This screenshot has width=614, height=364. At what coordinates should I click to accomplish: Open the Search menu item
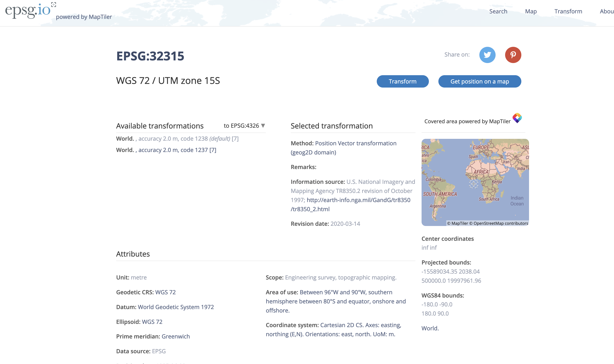(x=498, y=11)
